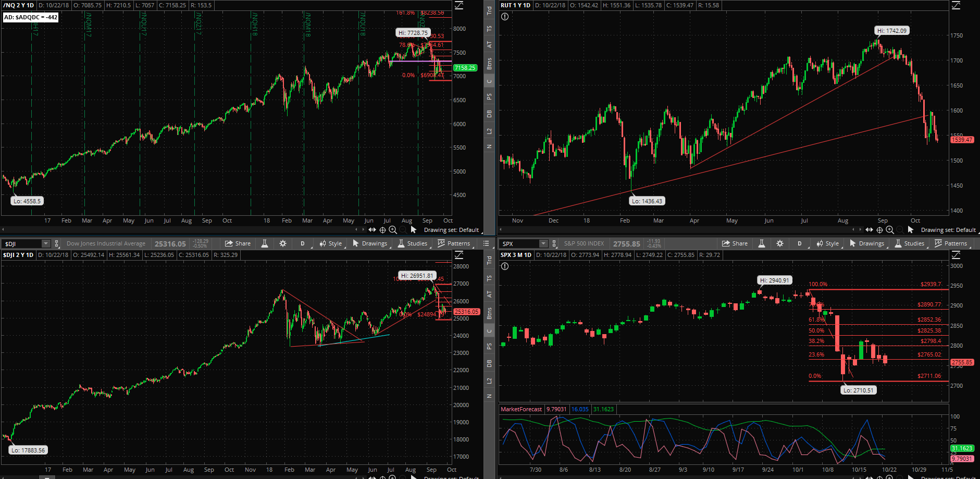Click the link/clip icon next to $DJI symbol

point(57,243)
